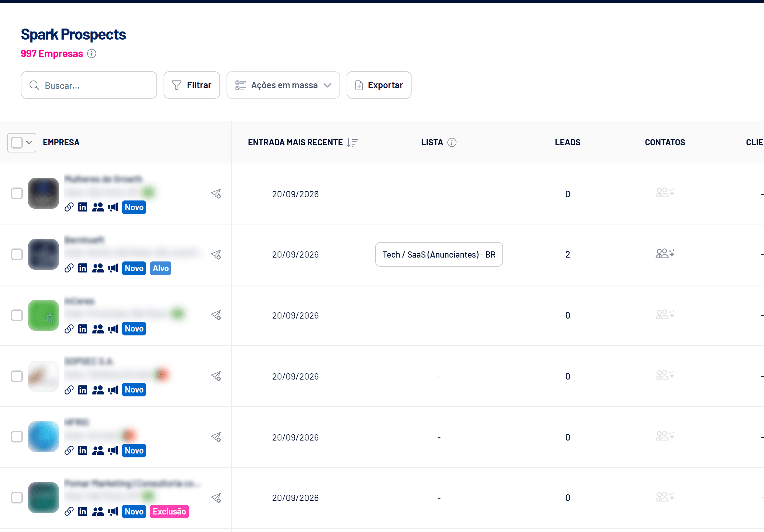Click sort icon beside ENTRADA MAIS RECENTE

click(352, 143)
